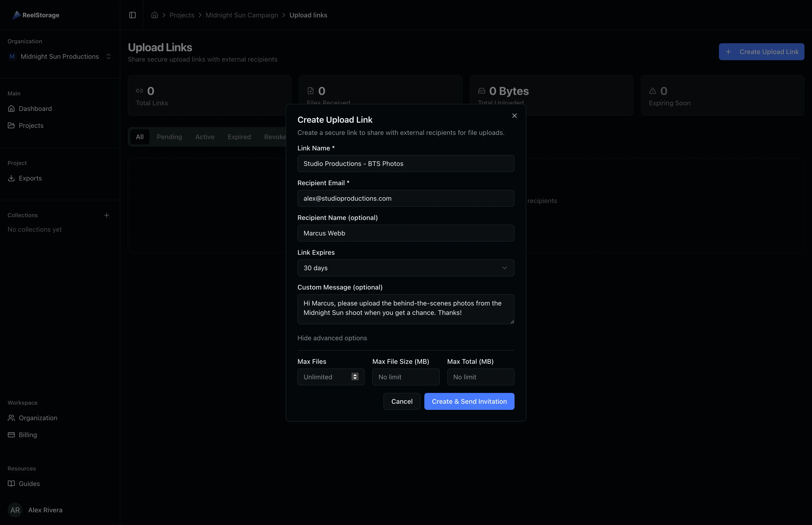The width and height of the screenshot is (812, 525).
Task: Edit the Recipient Email field
Action: point(406,198)
